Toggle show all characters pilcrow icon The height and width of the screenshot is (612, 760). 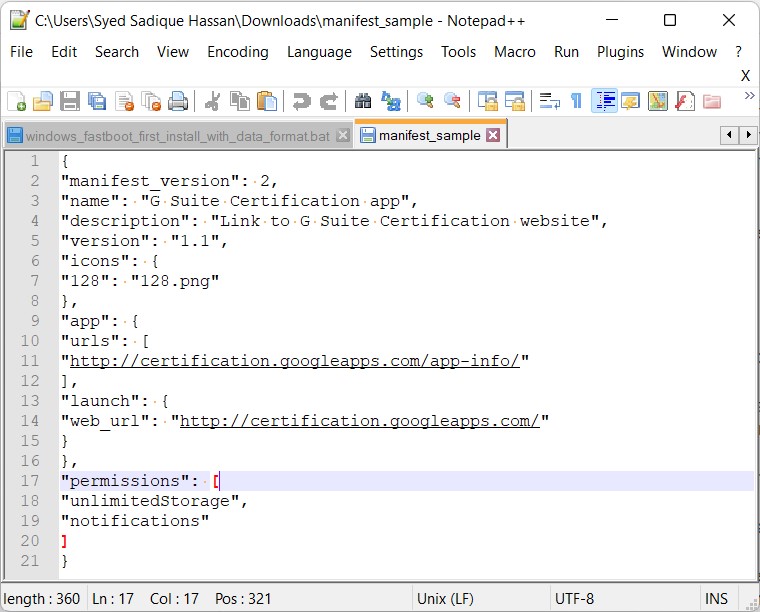point(576,101)
